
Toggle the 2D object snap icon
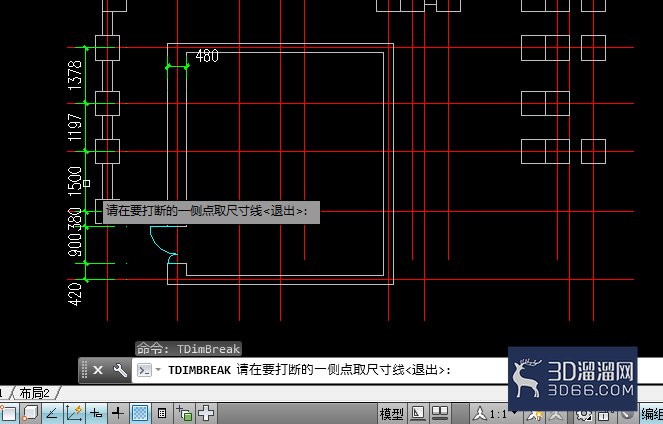coord(8,413)
